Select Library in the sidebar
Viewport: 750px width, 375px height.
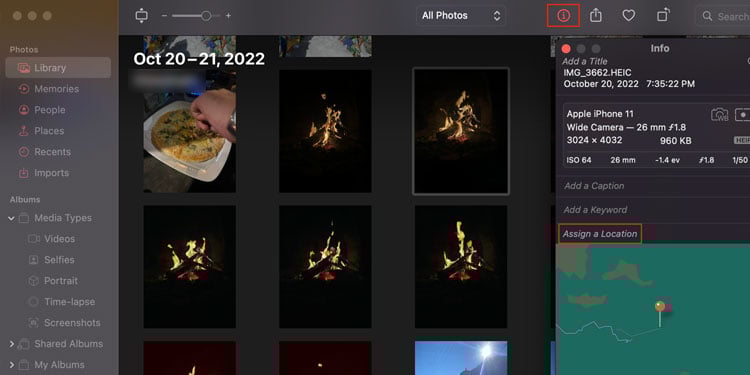tap(58, 67)
